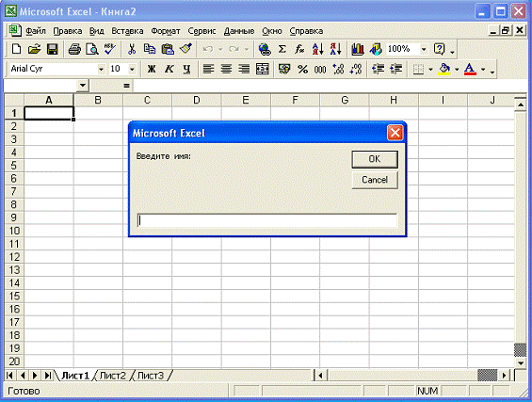Decrease decimal places icon

click(356, 70)
